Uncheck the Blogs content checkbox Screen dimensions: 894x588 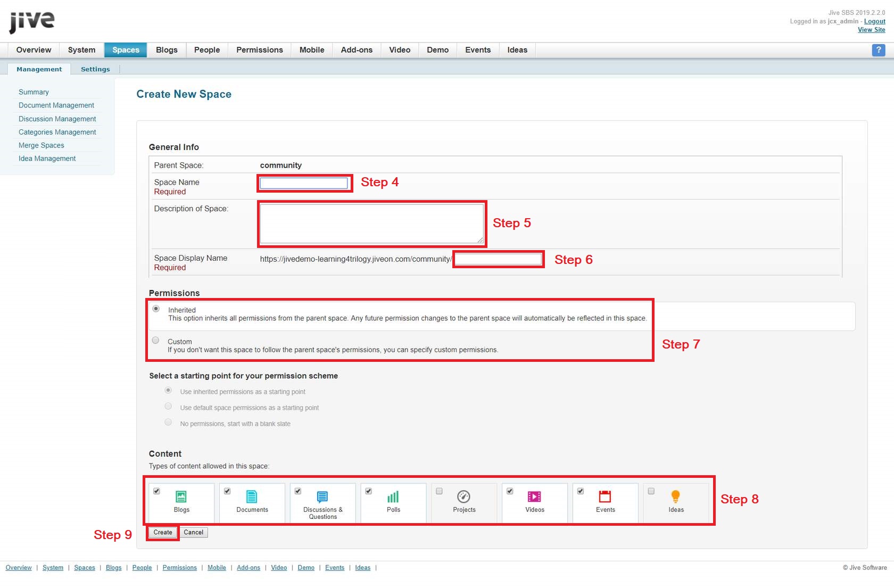[156, 491]
